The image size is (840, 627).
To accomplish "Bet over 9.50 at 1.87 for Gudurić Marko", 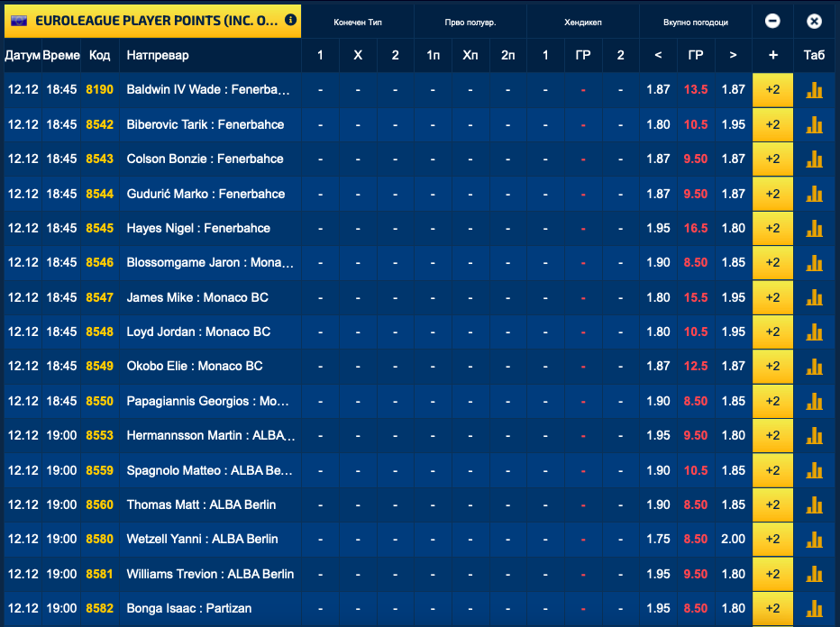I will [733, 194].
